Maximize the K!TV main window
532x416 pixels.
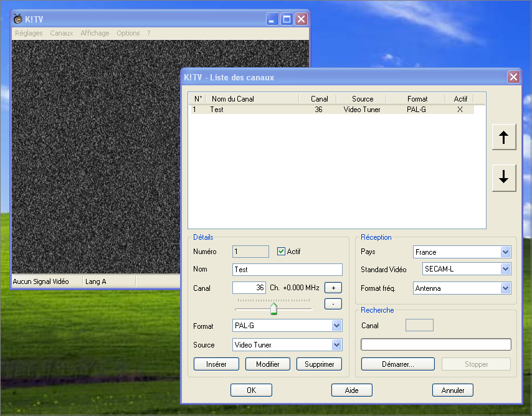point(287,19)
